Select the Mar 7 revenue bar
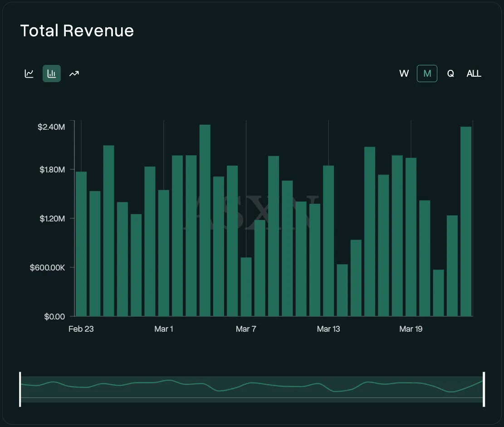Image resolution: width=504 pixels, height=427 pixels. 246,287
